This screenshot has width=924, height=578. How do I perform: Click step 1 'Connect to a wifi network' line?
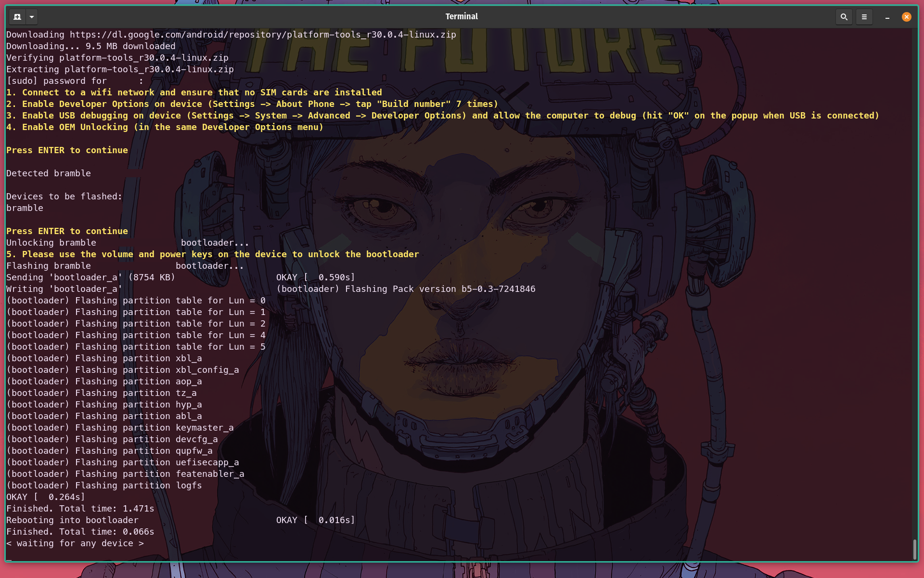[x=194, y=92]
